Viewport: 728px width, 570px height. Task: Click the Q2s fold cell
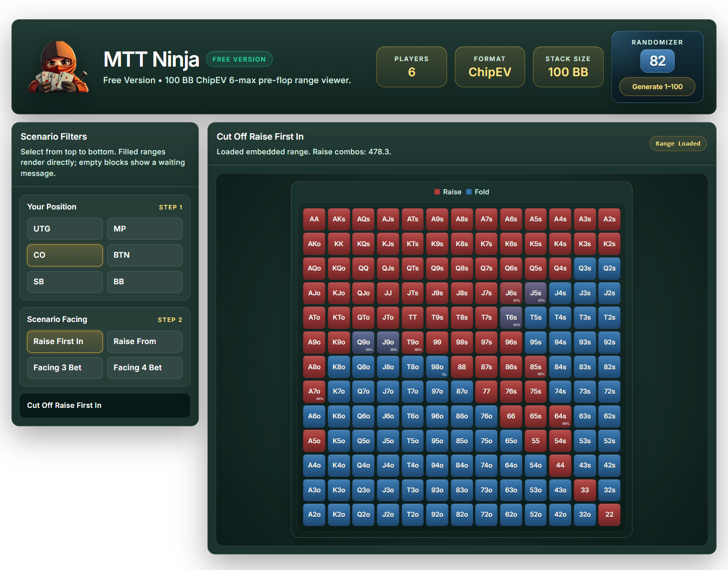pyautogui.click(x=609, y=268)
